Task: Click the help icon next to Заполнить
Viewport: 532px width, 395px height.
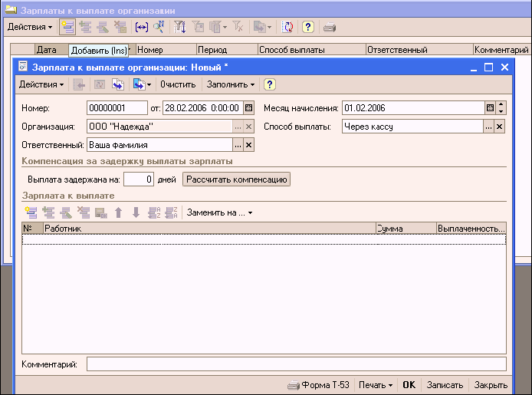Action: (270, 84)
